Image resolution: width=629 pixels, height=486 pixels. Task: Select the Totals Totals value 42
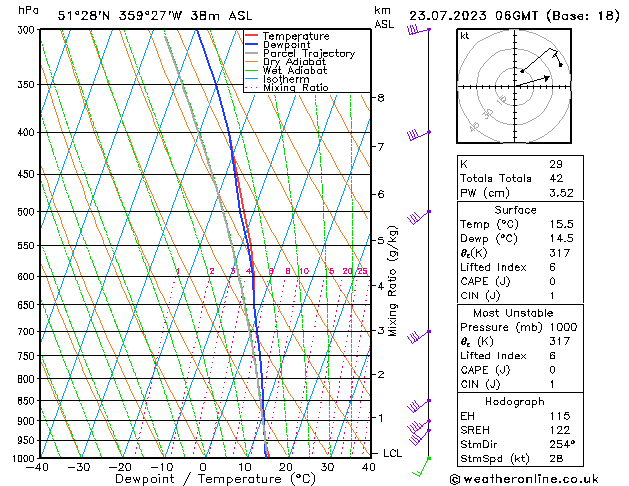556,178
